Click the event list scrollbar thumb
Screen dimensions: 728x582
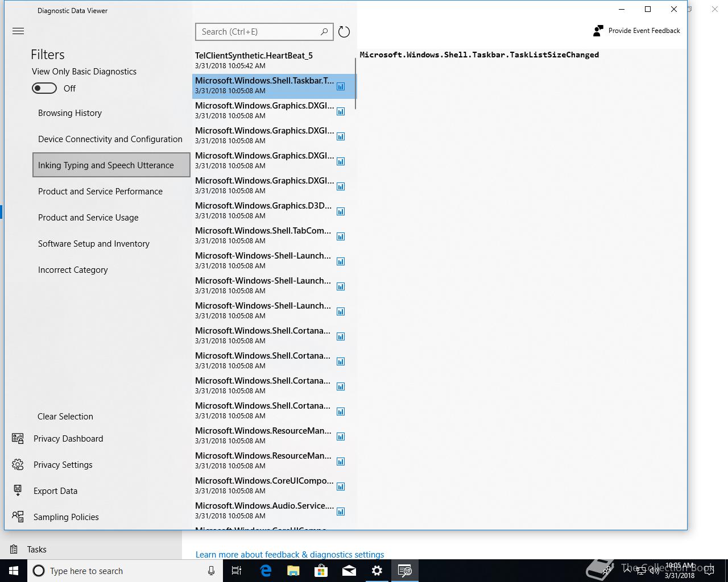(355, 82)
